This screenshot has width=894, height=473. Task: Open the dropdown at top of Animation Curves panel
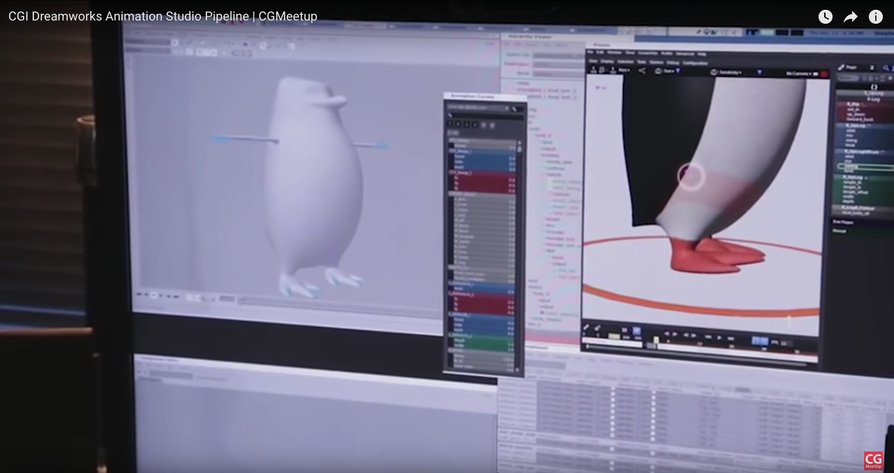[478, 107]
